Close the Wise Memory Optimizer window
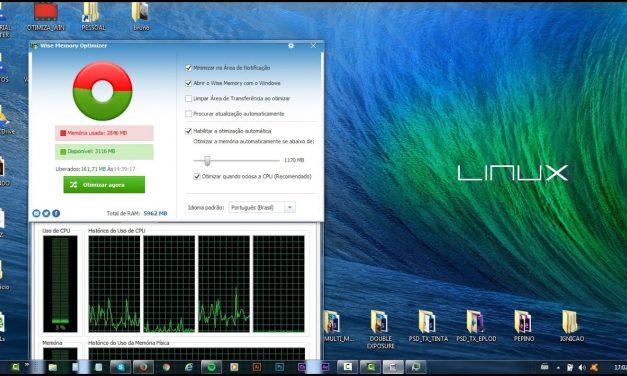 click(313, 46)
